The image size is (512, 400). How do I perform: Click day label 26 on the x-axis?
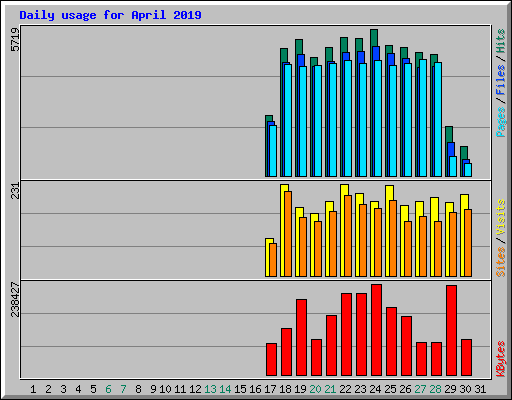(405, 389)
